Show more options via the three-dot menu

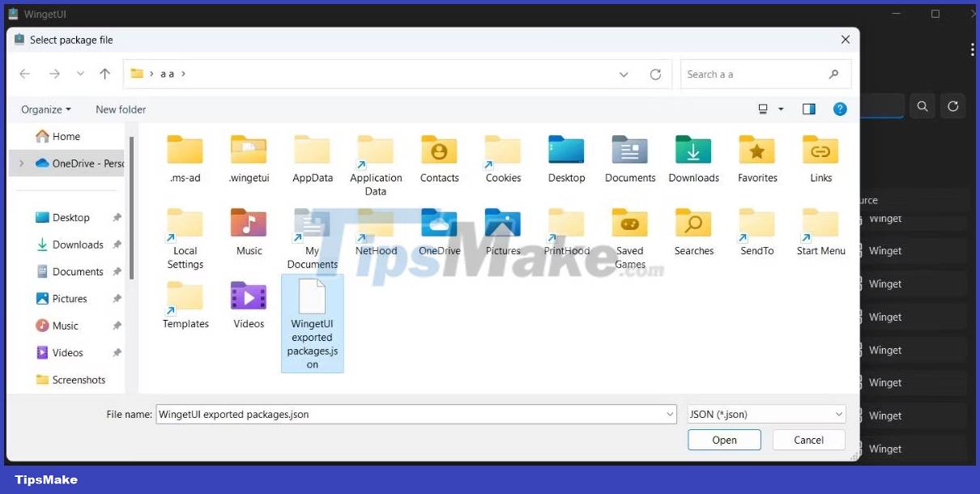tap(972, 49)
